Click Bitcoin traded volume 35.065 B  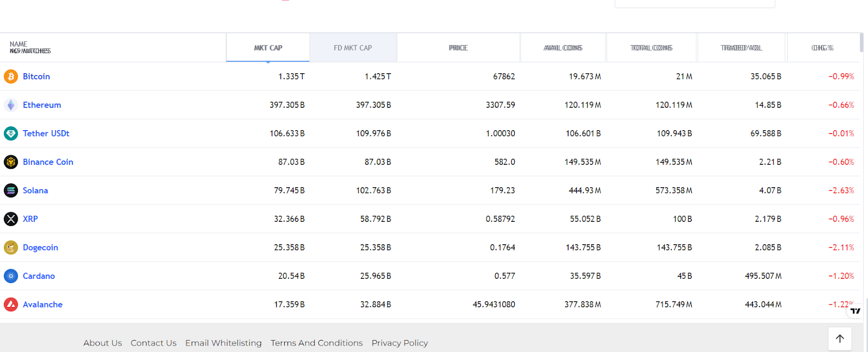tap(766, 76)
